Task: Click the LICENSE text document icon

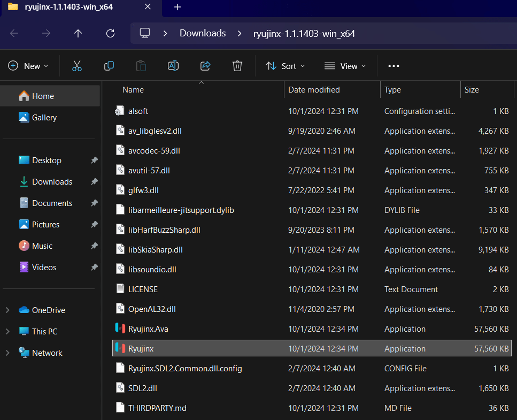Action: point(120,289)
